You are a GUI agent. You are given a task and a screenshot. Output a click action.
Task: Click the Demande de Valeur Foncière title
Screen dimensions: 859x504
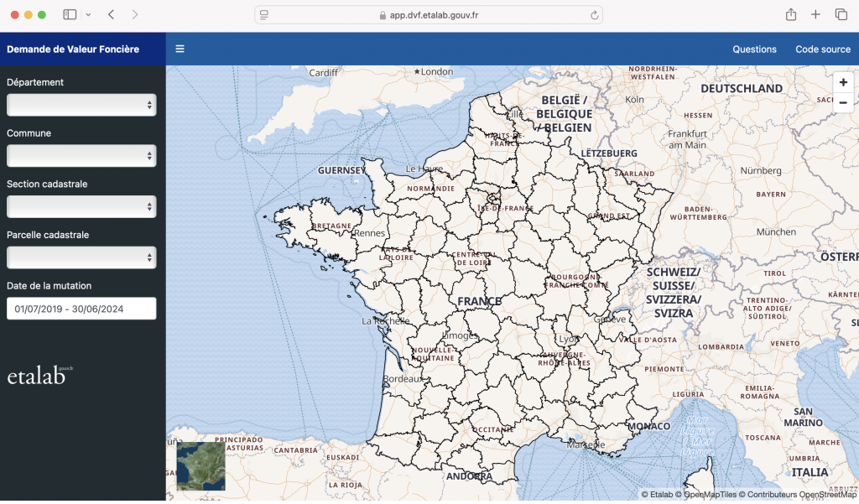[73, 49]
